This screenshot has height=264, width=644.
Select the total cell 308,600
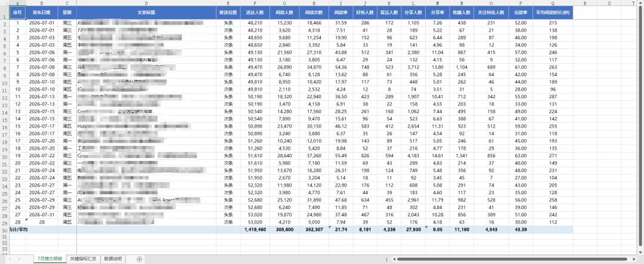point(284,230)
